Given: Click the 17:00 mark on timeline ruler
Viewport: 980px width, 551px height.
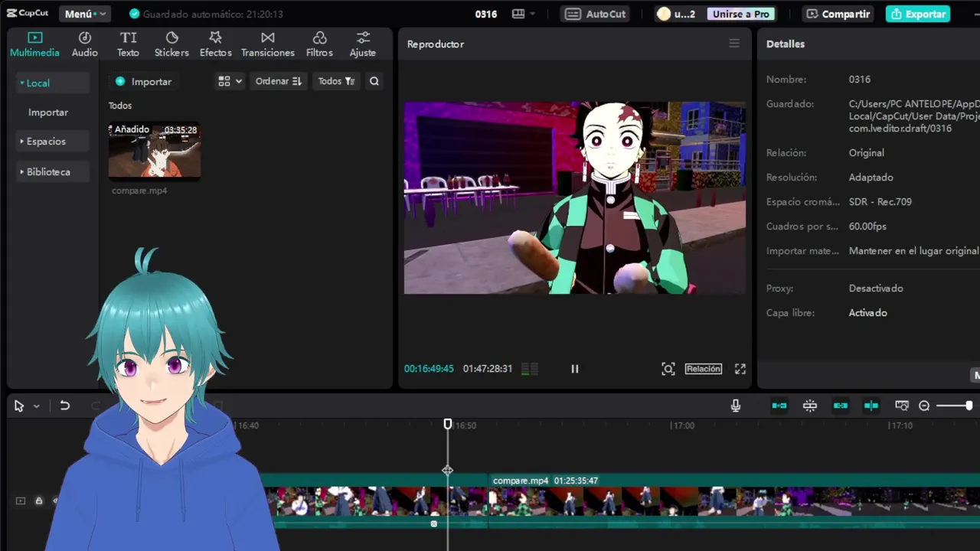Looking at the screenshot, I should (683, 425).
